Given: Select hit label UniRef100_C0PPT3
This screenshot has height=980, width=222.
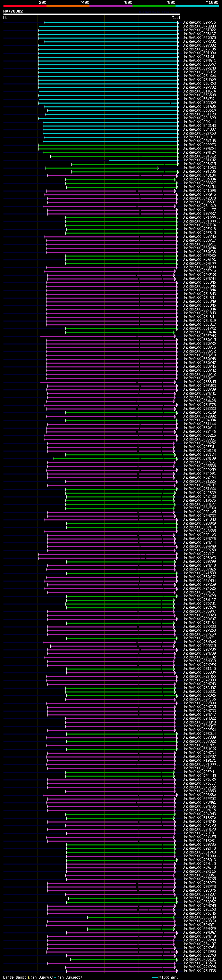Looking at the screenshot, I should click(x=199, y=145).
